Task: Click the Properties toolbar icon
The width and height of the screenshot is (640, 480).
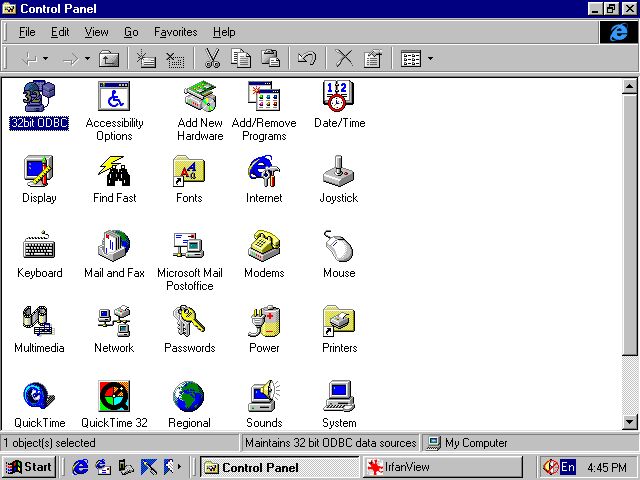Action: 373,58
